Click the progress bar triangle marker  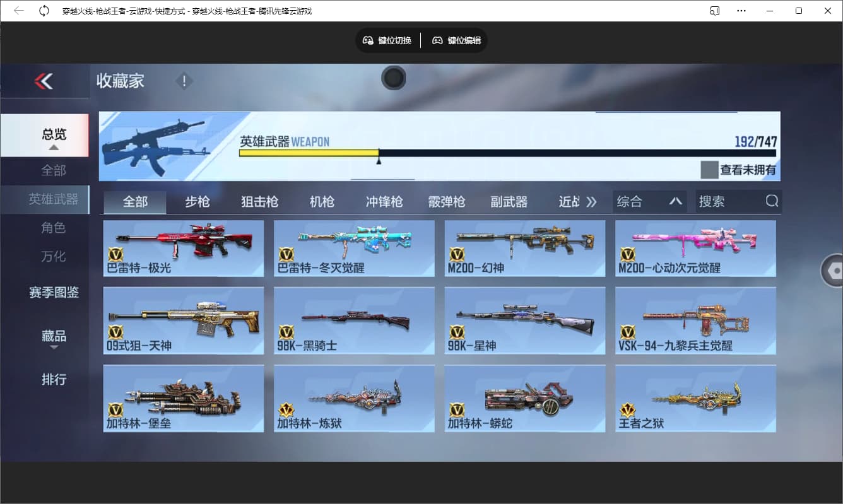(x=379, y=161)
